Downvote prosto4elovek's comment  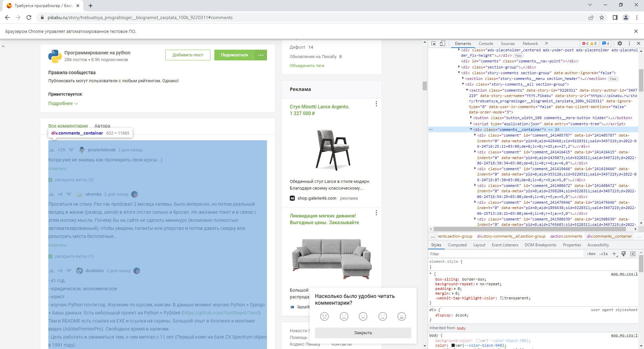tap(71, 150)
